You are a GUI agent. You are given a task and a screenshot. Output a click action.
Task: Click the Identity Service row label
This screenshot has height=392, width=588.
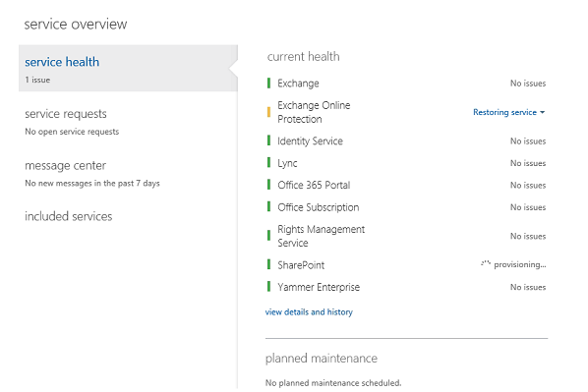(310, 140)
